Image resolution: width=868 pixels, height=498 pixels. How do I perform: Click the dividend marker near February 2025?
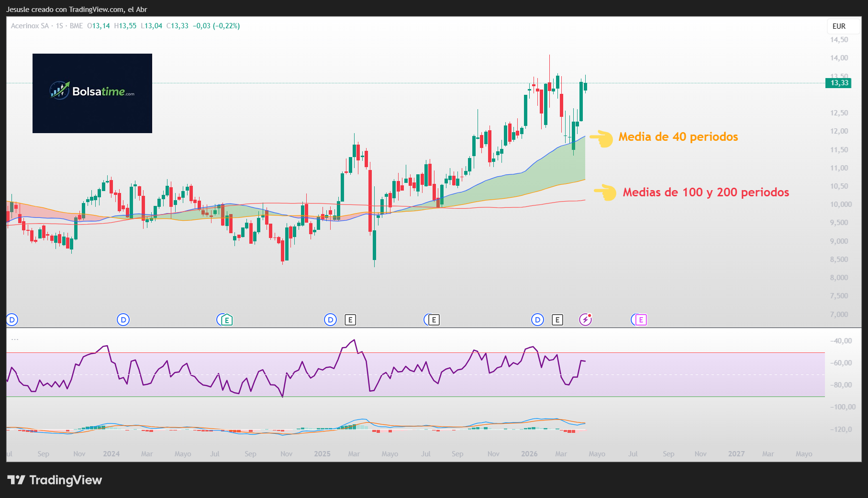[x=330, y=320]
